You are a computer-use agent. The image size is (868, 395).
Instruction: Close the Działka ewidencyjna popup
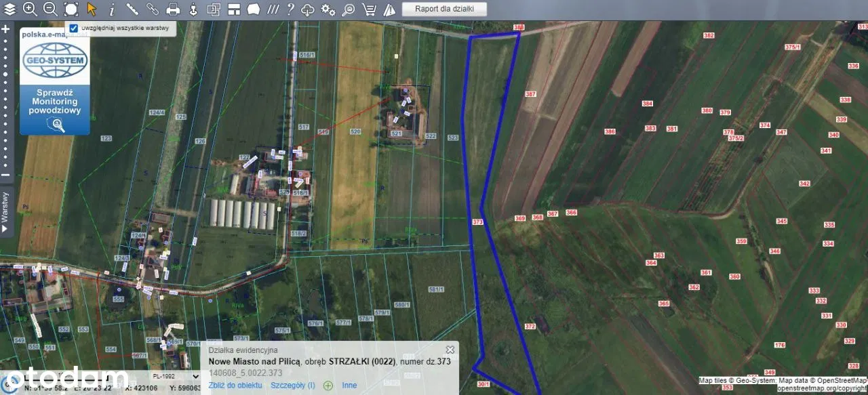tap(450, 350)
